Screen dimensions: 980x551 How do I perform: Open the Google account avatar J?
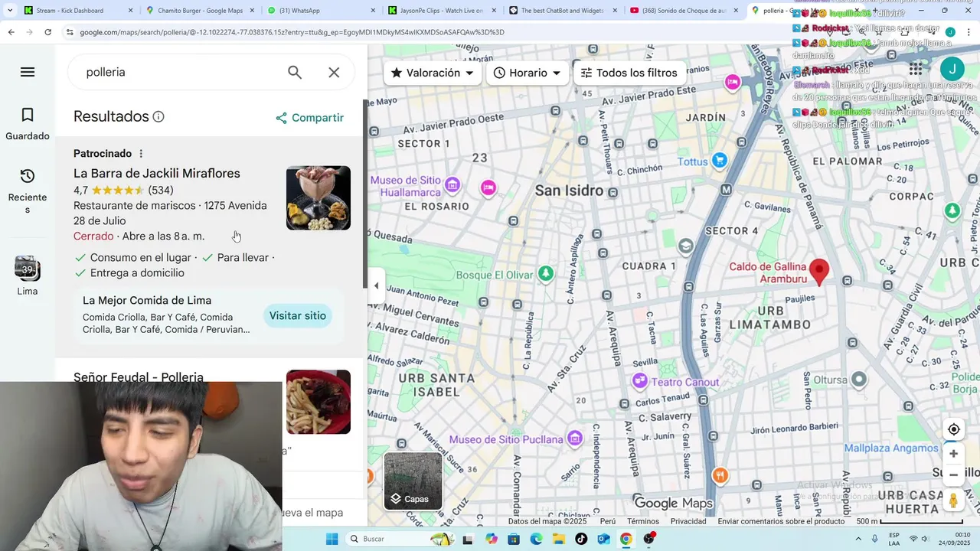[x=952, y=70]
